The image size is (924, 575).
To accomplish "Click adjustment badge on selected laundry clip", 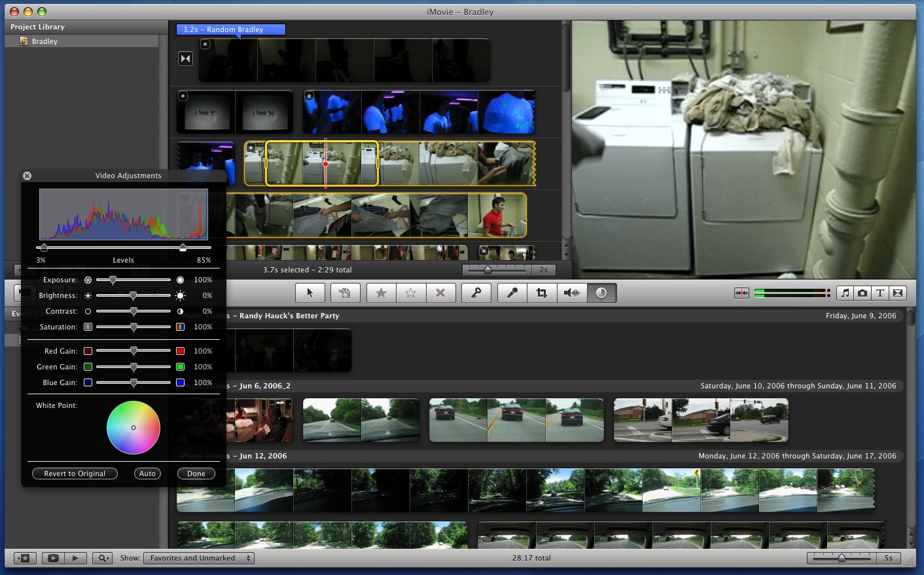I will [x=251, y=148].
